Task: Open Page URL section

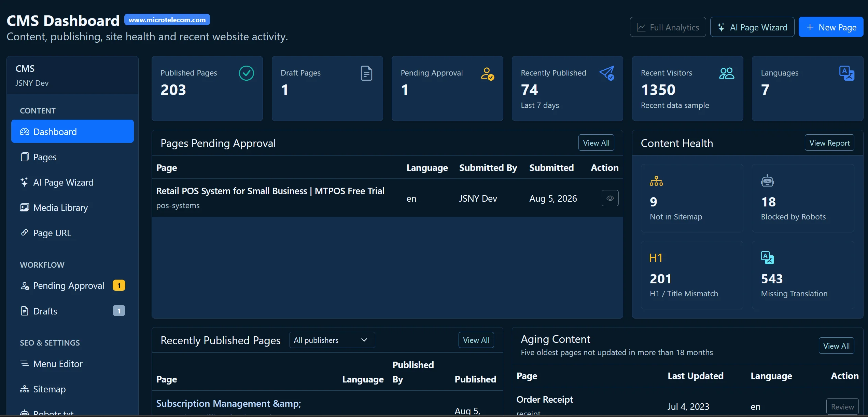Action: click(x=72, y=233)
